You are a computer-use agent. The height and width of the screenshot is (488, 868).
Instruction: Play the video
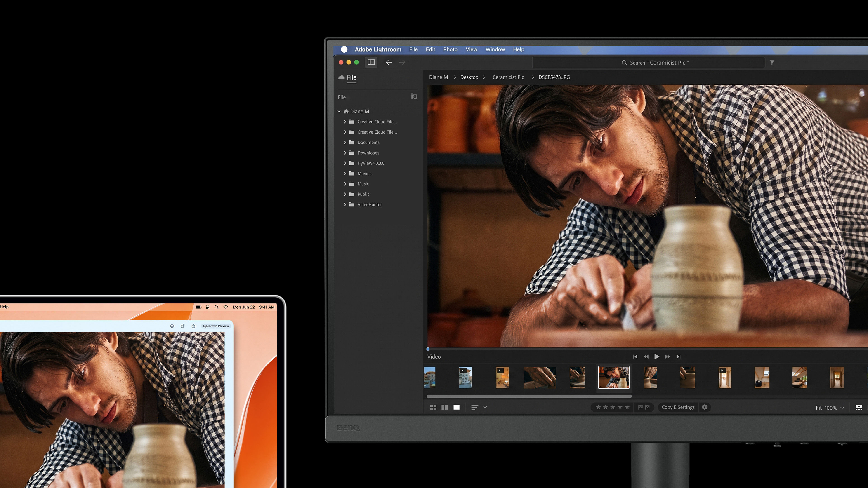[657, 357]
